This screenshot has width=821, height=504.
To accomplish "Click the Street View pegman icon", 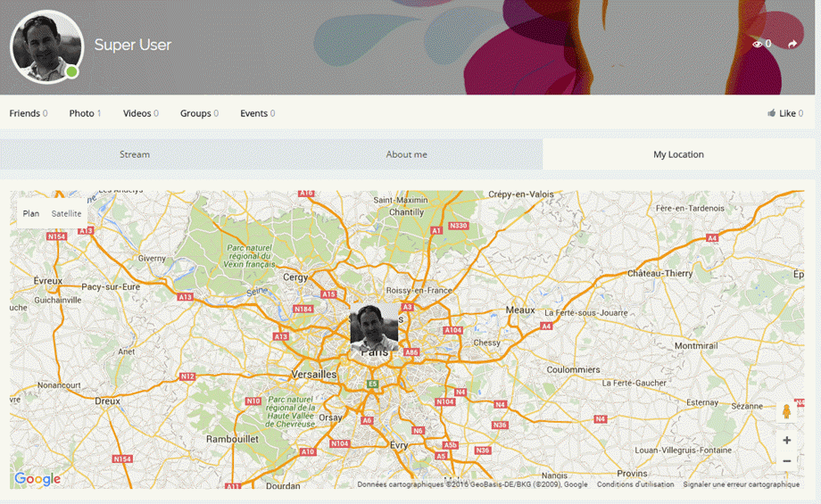I will (786, 411).
